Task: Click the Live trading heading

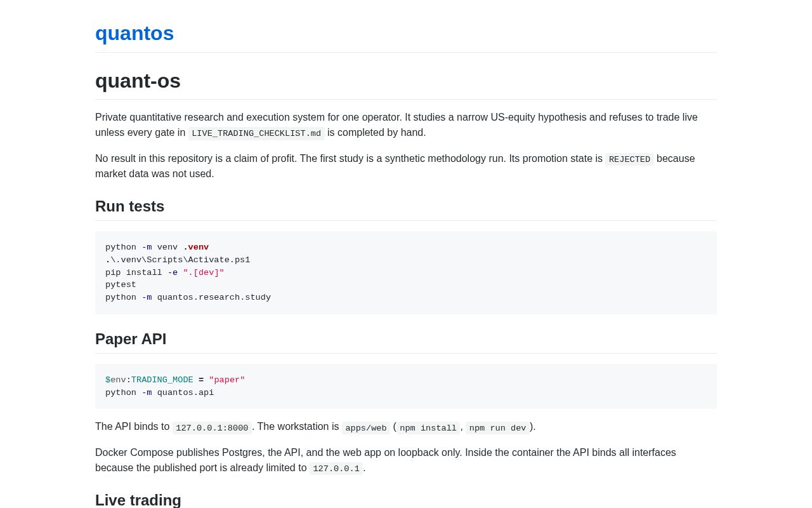Action: pyautogui.click(x=138, y=500)
